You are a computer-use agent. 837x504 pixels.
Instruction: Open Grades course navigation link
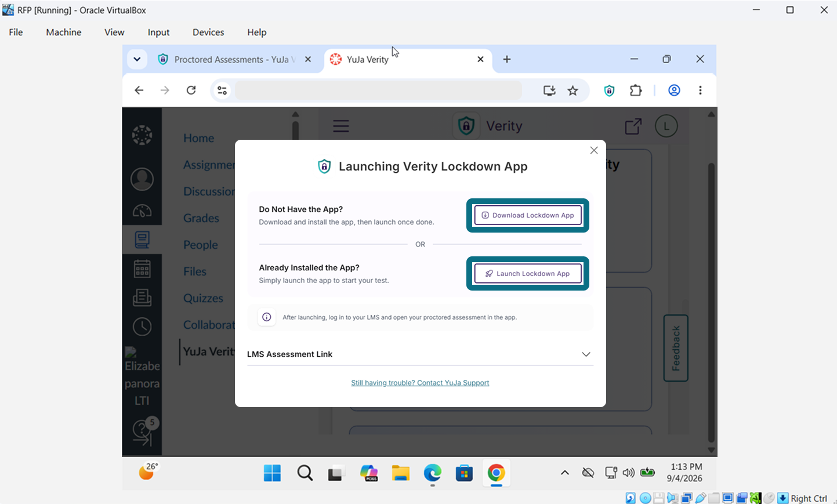tap(201, 218)
